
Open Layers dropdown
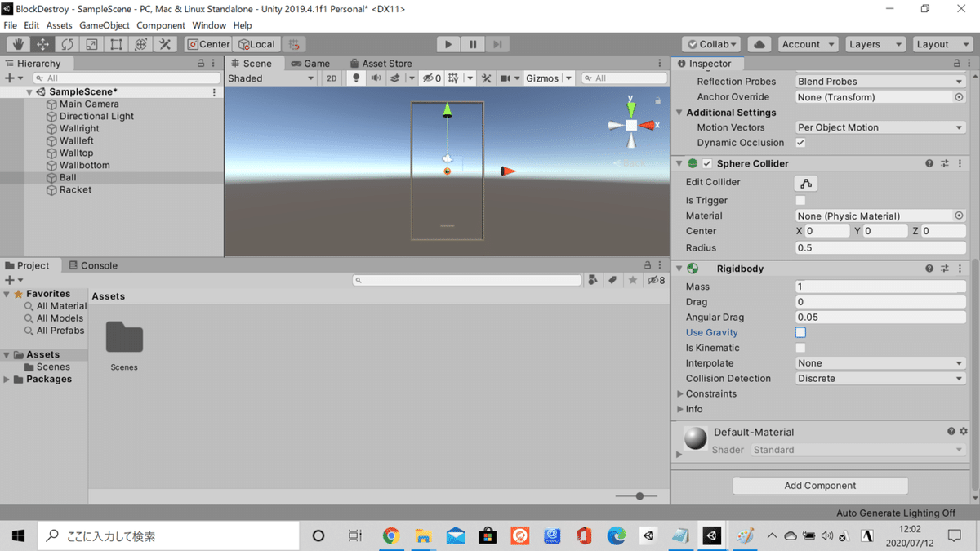[875, 44]
